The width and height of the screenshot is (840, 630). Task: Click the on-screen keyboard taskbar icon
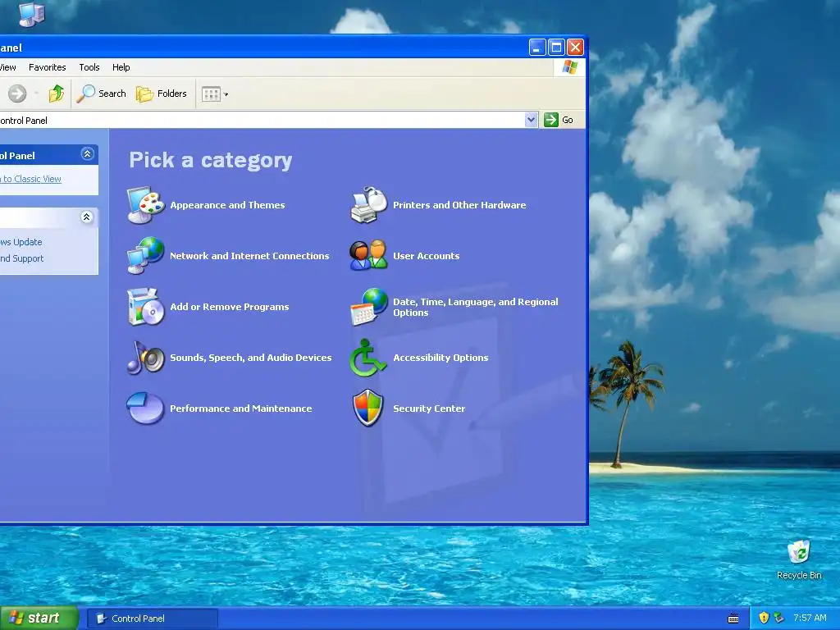733,619
